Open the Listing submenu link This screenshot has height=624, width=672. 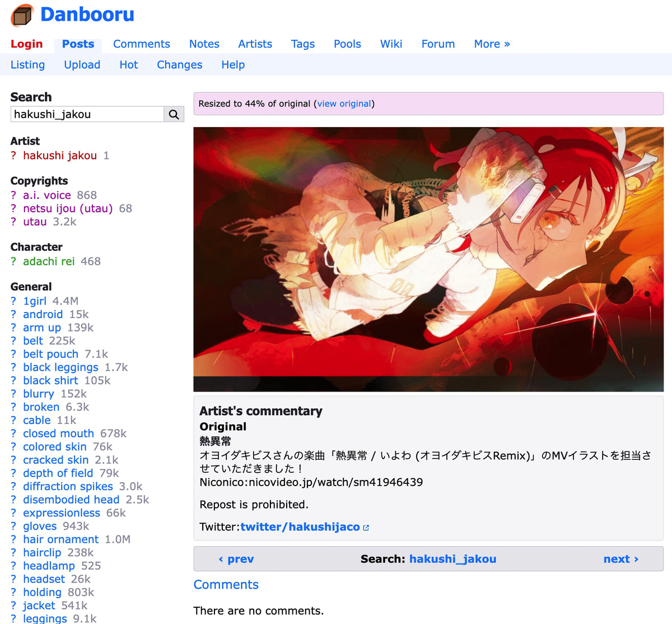27,65
